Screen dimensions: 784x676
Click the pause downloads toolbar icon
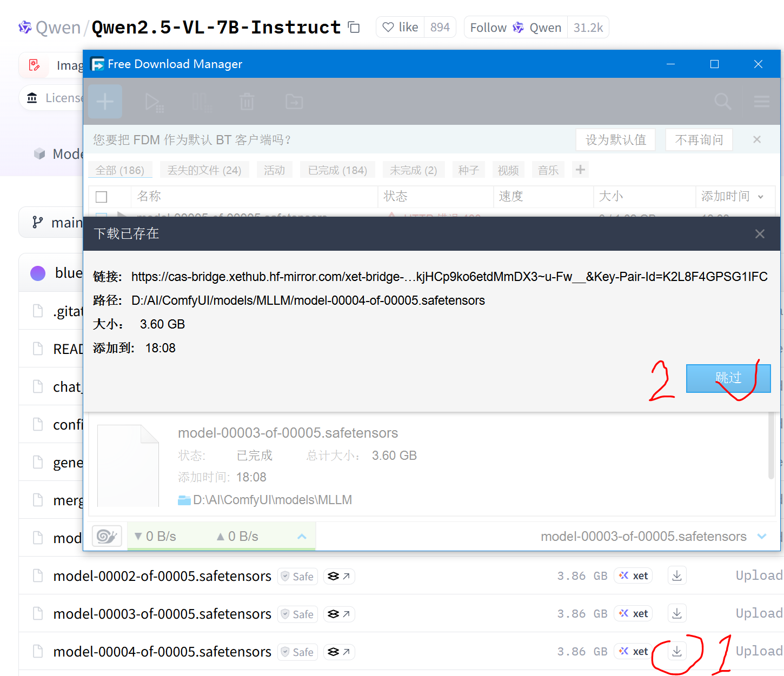[x=201, y=102]
